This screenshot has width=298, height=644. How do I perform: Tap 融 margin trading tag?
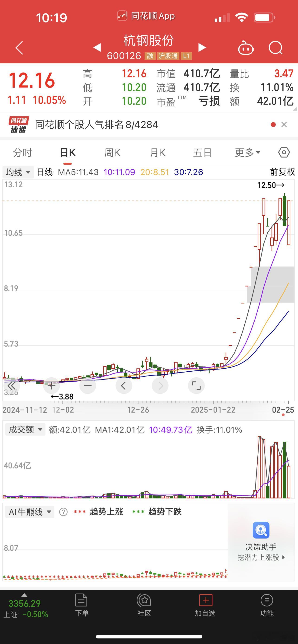[x=150, y=56]
